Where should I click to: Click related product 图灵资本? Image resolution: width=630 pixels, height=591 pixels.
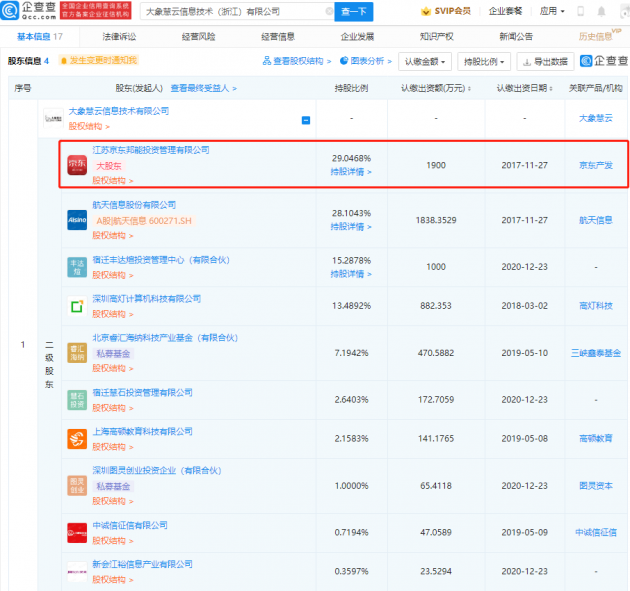tap(595, 486)
